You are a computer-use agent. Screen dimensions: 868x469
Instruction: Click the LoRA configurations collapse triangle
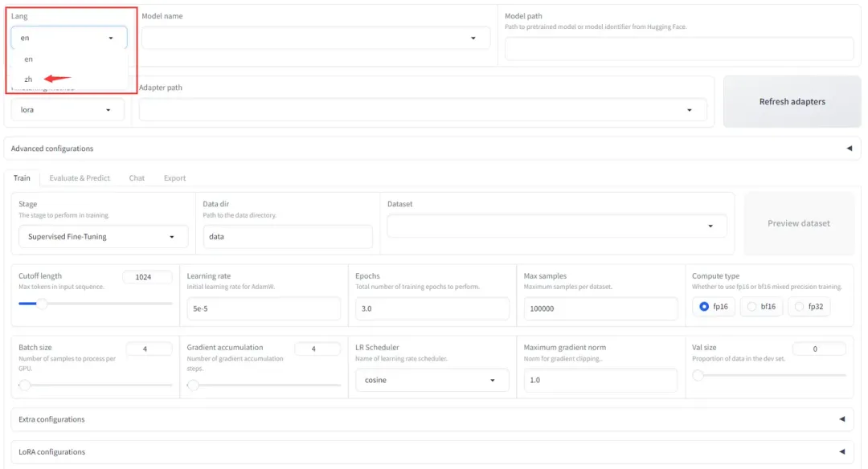pyautogui.click(x=842, y=452)
